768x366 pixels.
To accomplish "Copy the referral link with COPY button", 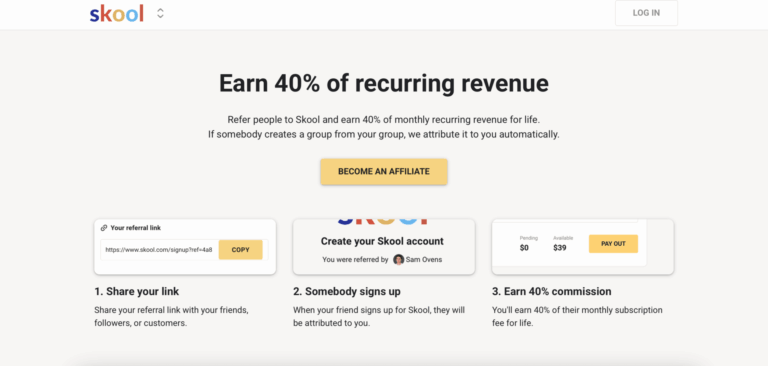I will click(x=240, y=250).
